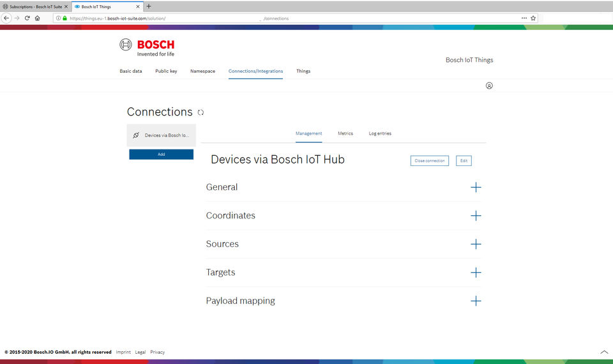Open Namespace menu item
Screen dimensions: 613x364
point(202,71)
